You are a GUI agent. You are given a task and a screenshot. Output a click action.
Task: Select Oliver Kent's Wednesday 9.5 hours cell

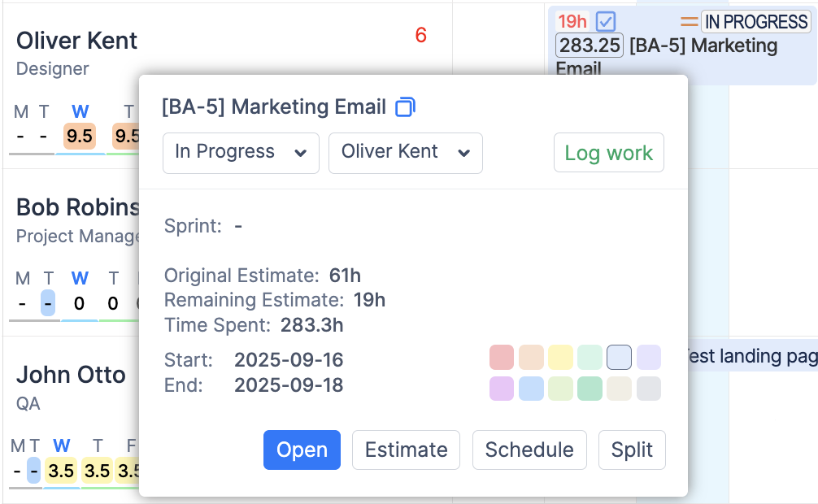tap(80, 137)
